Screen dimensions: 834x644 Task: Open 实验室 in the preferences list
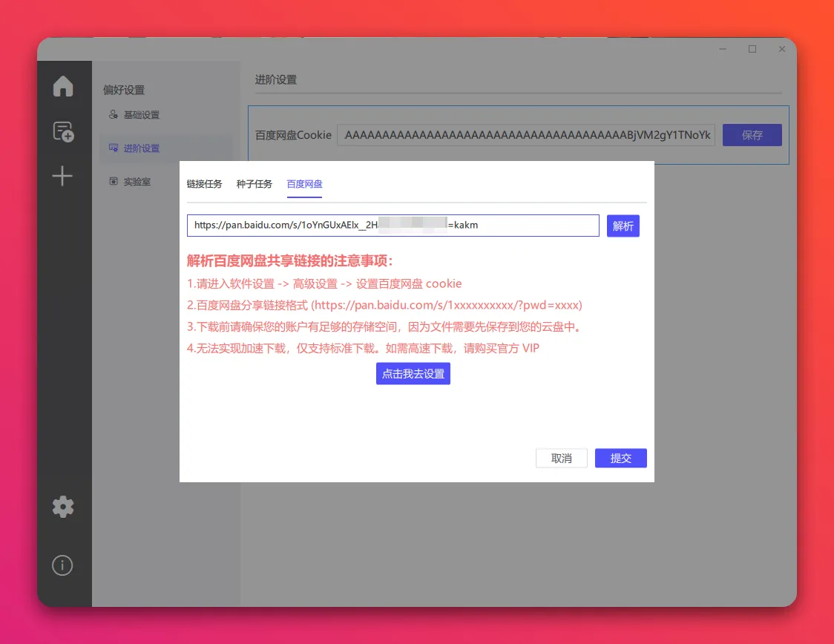tap(137, 181)
